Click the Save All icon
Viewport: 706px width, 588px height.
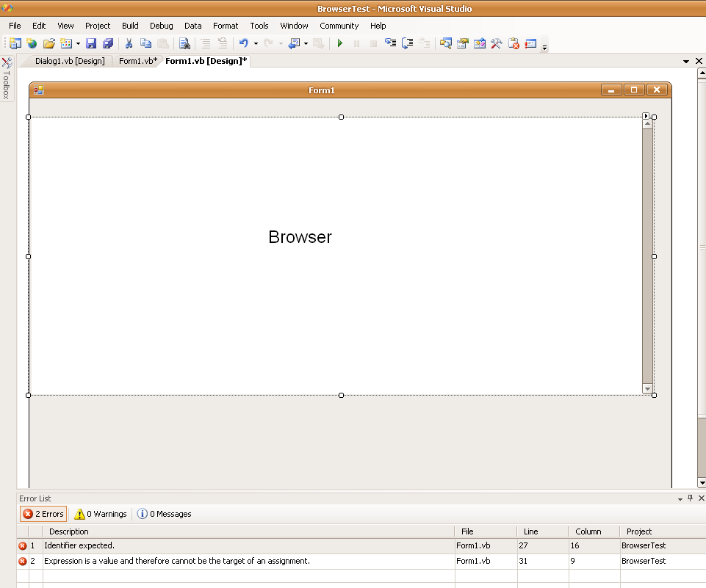coord(108,43)
